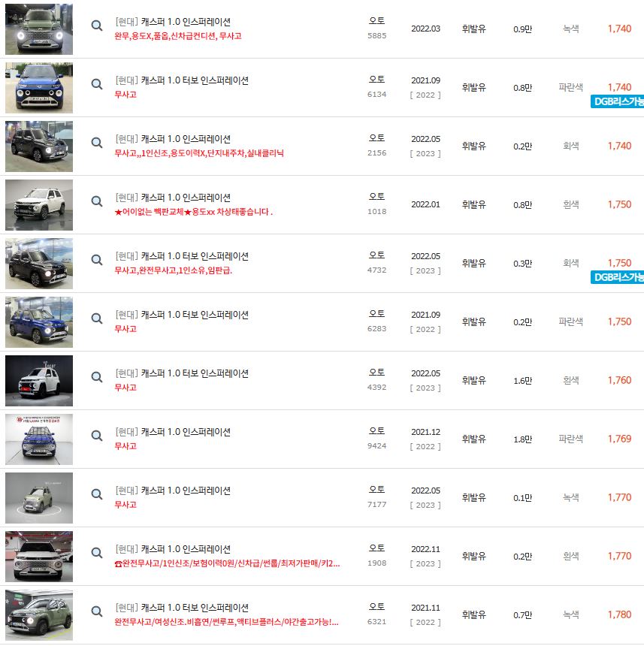Open the 캐스퍼 1.0 터보 title of car 6134
The width and height of the screenshot is (644, 646).
(x=182, y=80)
